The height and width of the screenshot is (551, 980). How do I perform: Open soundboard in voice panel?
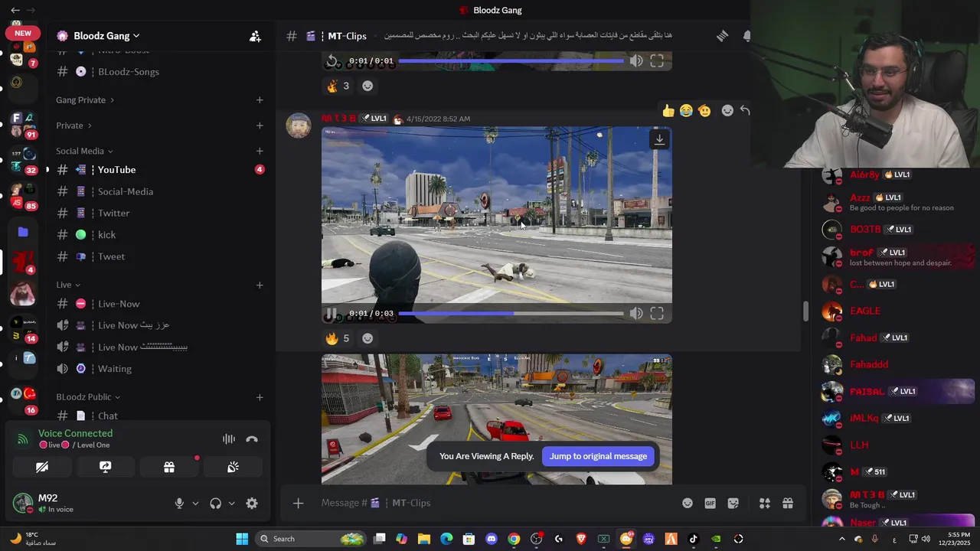(x=233, y=467)
